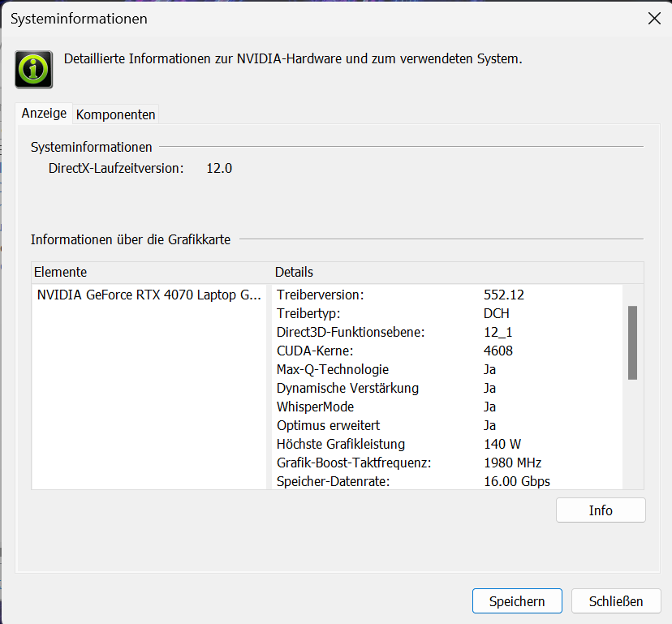Click the WhisperMode entry

click(x=315, y=407)
